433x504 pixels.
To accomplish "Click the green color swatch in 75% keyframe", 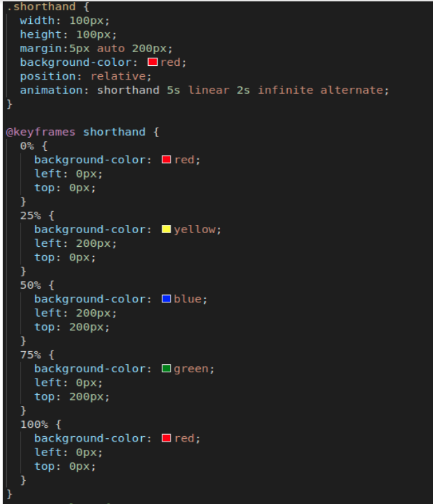I will click(166, 368).
